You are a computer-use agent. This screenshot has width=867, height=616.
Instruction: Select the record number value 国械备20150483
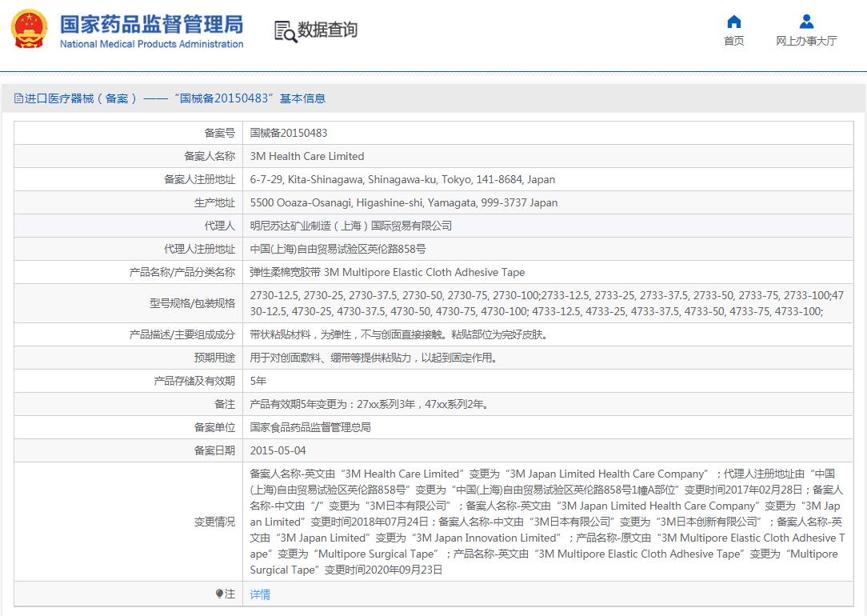[x=289, y=133]
